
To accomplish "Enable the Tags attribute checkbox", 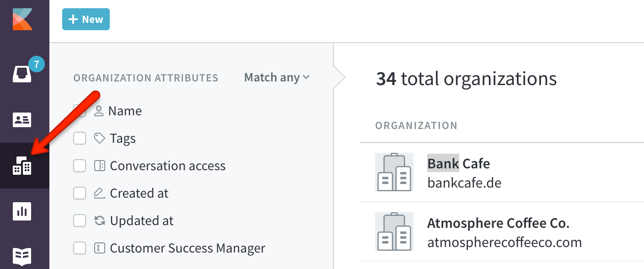I will click(80, 139).
